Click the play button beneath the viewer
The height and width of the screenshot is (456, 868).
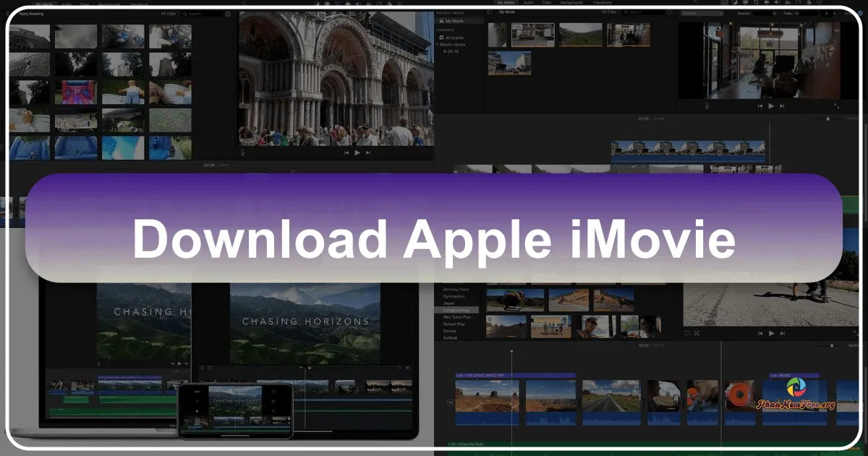coord(771,106)
